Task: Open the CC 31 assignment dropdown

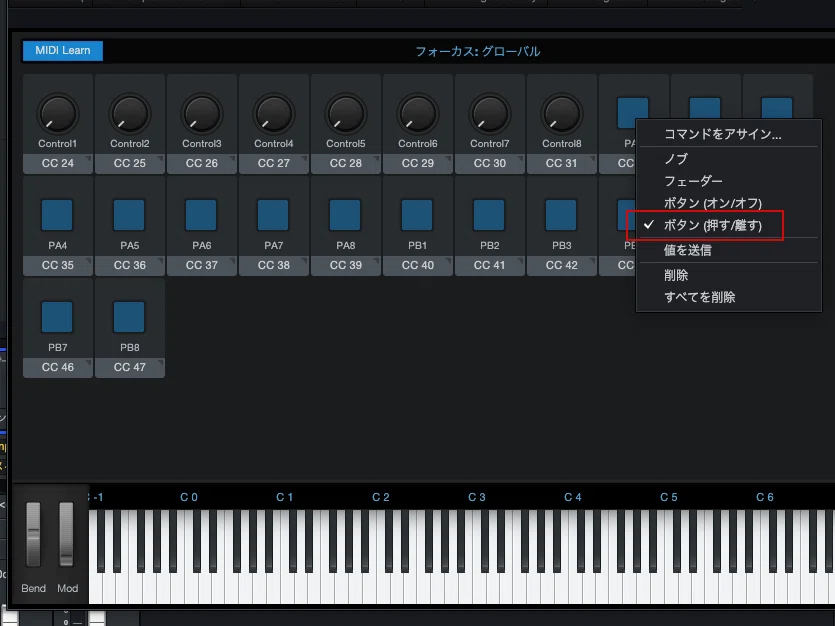Action: (562, 163)
